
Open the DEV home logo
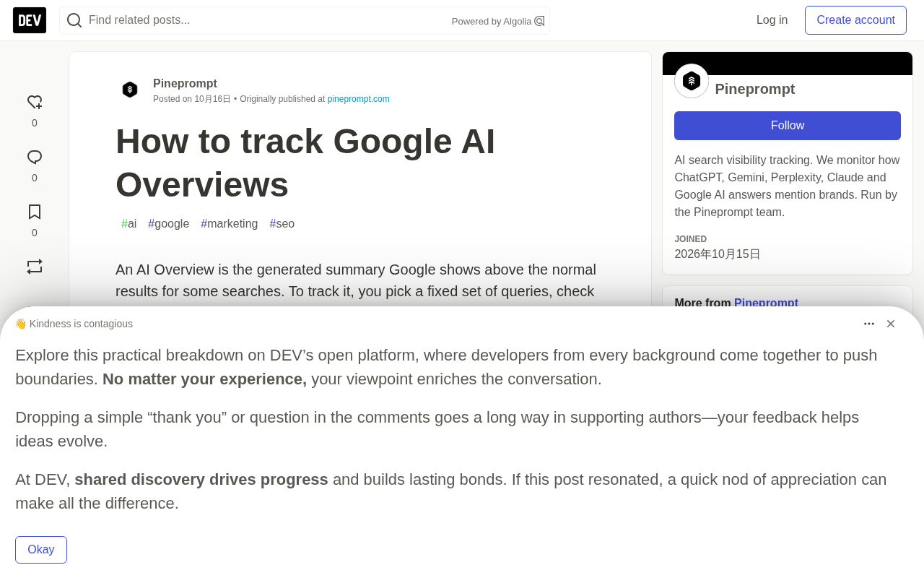30,20
